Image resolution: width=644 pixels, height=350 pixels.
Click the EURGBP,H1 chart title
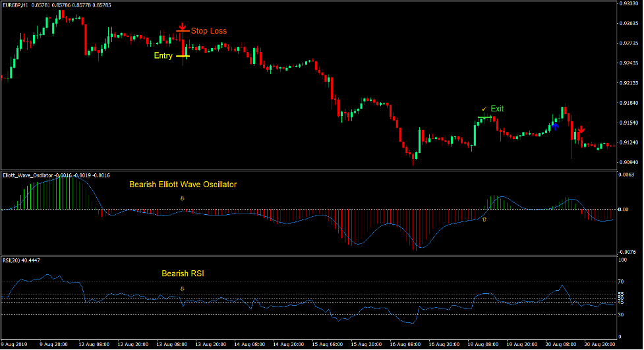point(15,5)
